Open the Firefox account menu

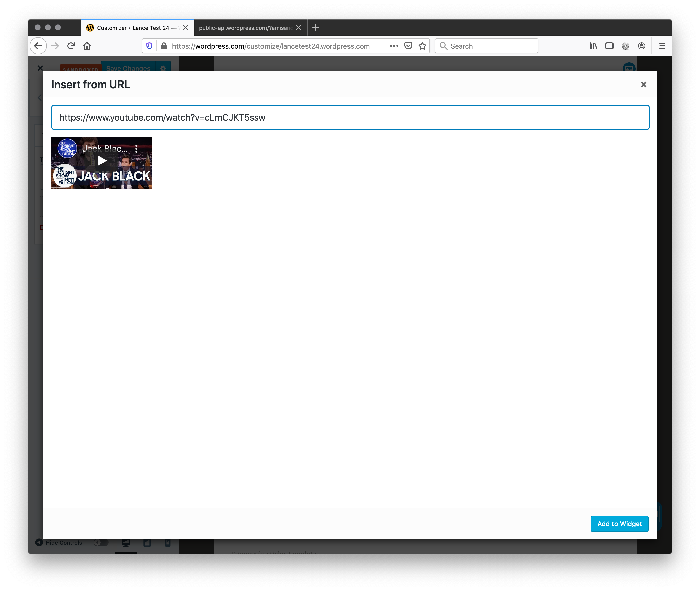coord(641,46)
